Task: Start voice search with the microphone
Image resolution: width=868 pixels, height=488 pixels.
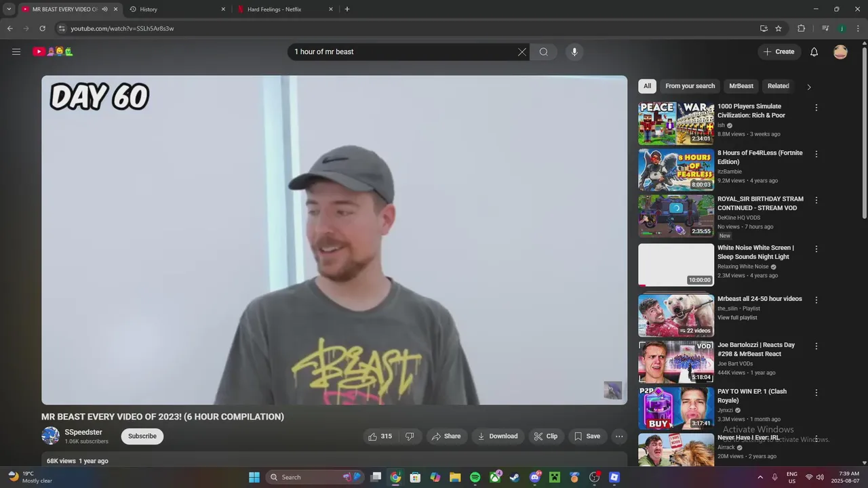Action: click(574, 52)
